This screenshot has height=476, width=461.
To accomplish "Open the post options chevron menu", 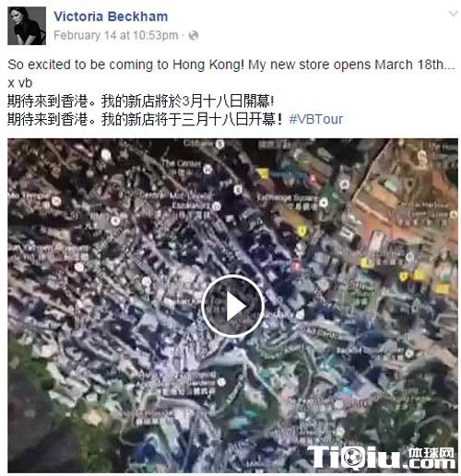I will pyautogui.click(x=453, y=14).
